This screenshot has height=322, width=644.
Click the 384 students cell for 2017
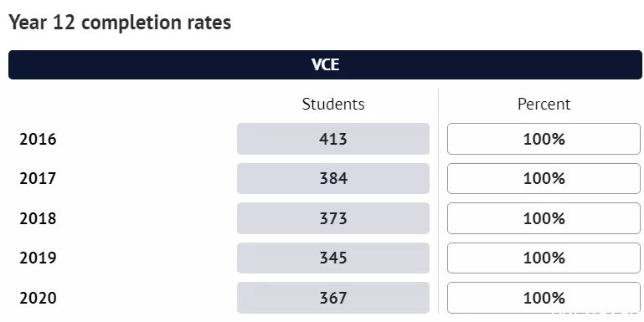[x=333, y=178]
